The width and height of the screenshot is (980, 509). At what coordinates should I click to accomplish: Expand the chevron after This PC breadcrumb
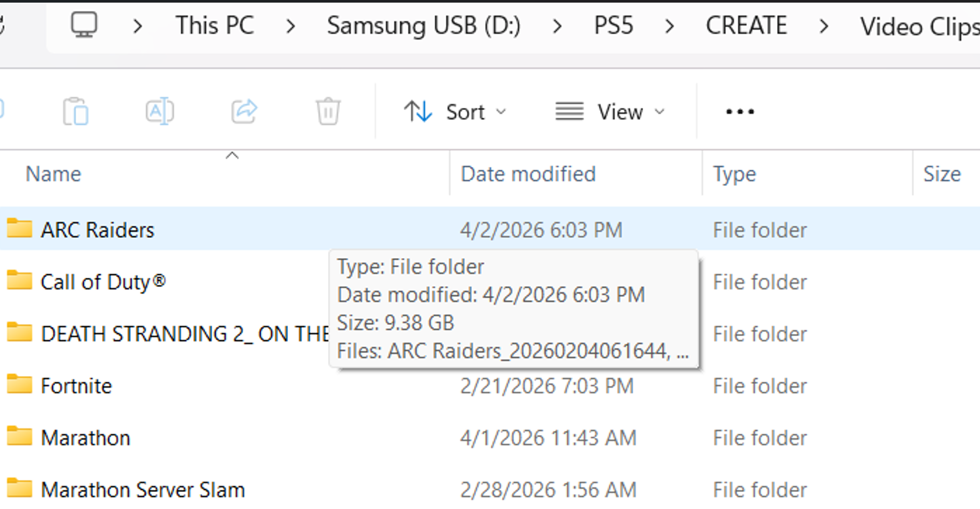[291, 26]
